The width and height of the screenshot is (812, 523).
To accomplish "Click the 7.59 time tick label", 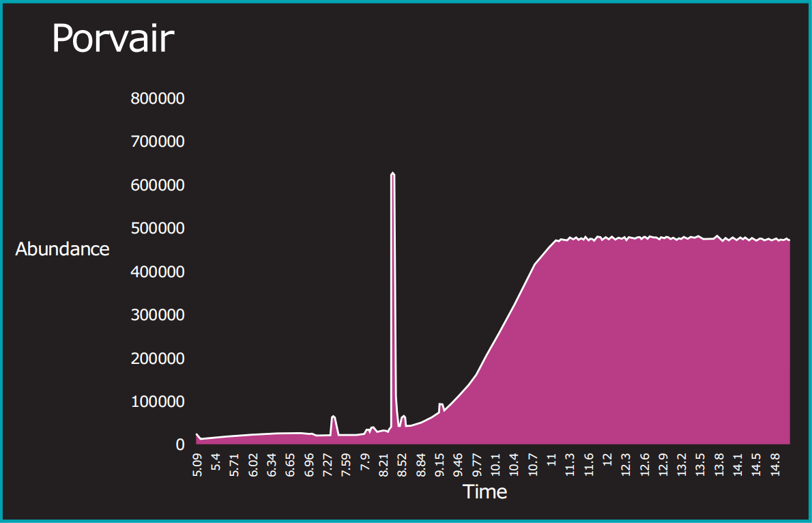I will tap(346, 465).
